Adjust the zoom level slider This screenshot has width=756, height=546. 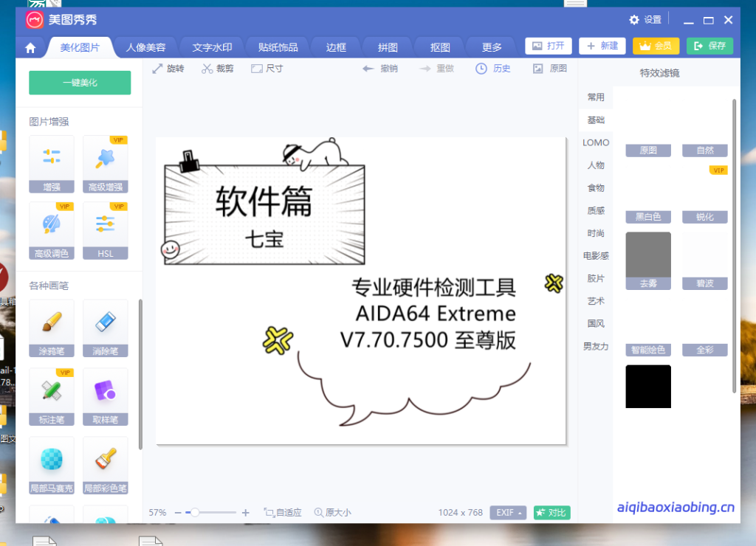tap(210, 513)
